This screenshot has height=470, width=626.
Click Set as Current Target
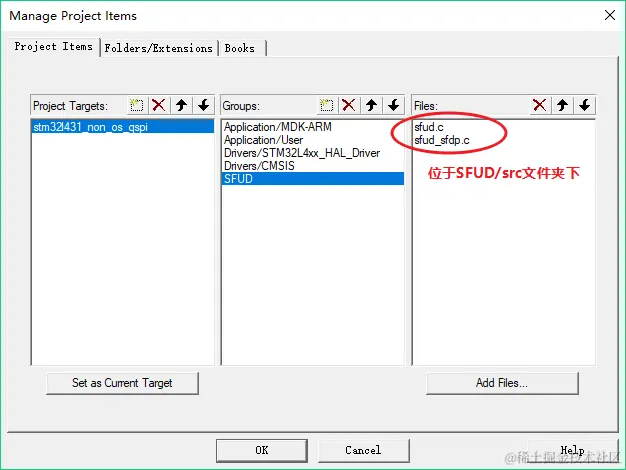(122, 383)
